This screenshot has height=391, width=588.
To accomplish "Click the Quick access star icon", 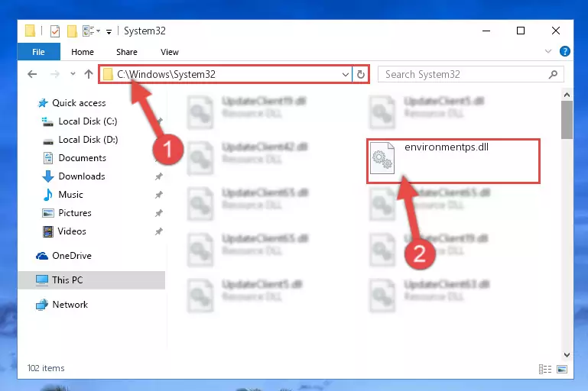I will (43, 103).
